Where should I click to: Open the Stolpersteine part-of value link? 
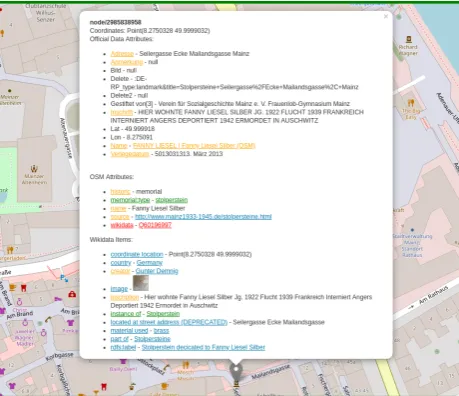coord(152,339)
